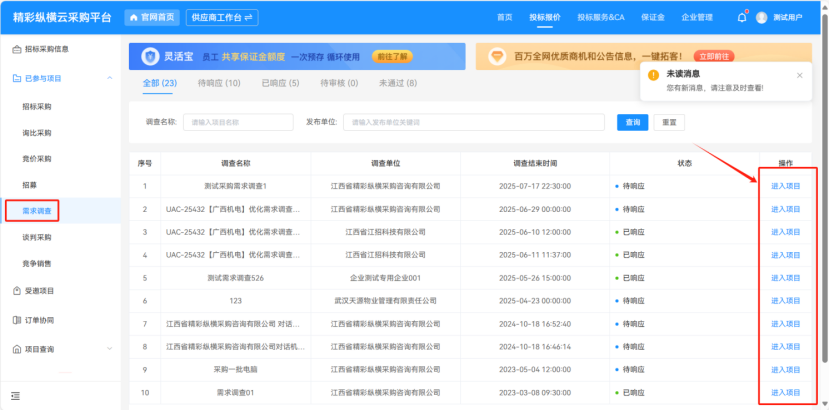Open the user avatar icon
The image size is (829, 410).
(761, 17)
